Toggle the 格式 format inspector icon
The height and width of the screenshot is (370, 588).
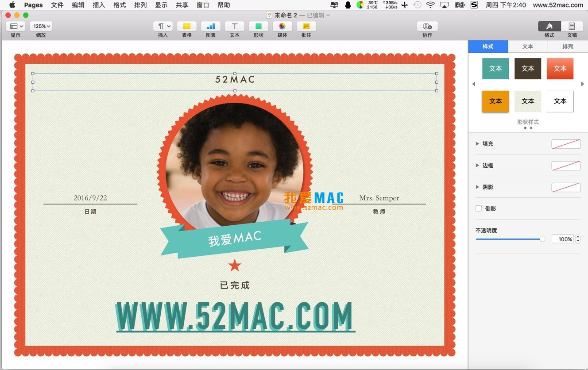(549, 26)
